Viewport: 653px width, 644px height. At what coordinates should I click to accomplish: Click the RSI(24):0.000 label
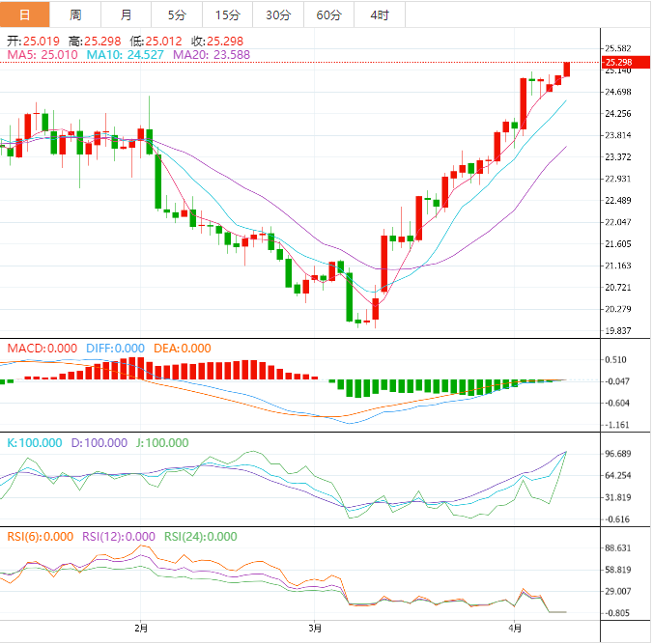click(x=201, y=536)
